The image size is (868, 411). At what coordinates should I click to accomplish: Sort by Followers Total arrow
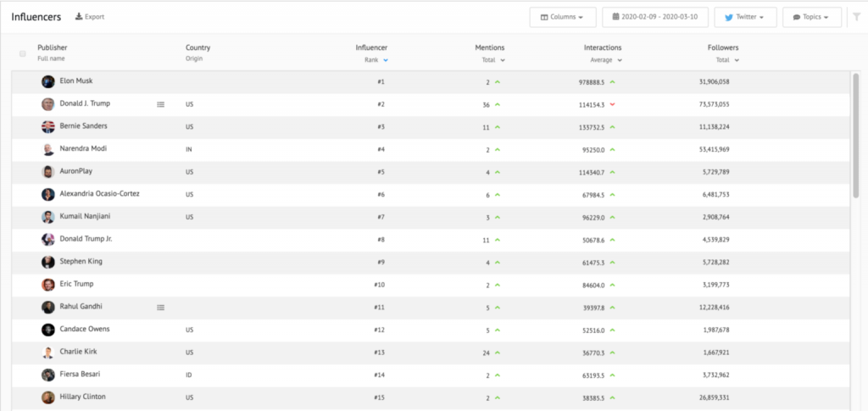coord(737,59)
